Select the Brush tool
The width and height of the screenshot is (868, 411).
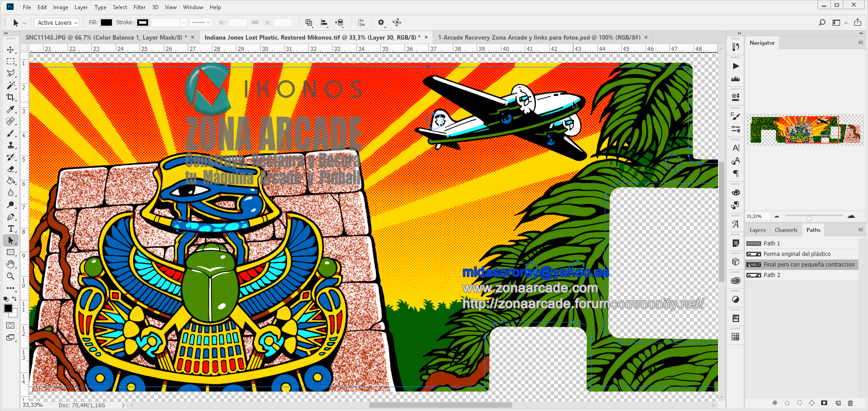11,133
